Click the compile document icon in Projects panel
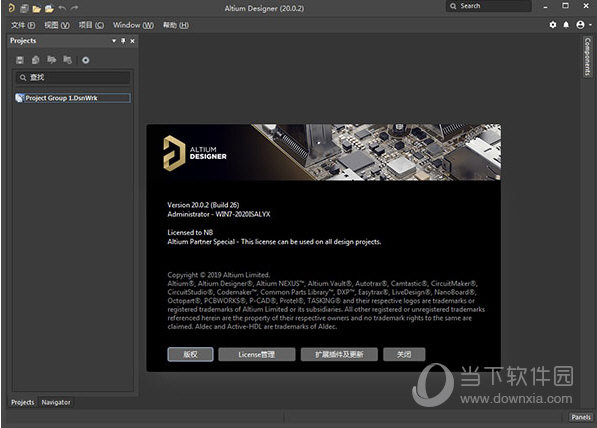 pyautogui.click(x=35, y=60)
